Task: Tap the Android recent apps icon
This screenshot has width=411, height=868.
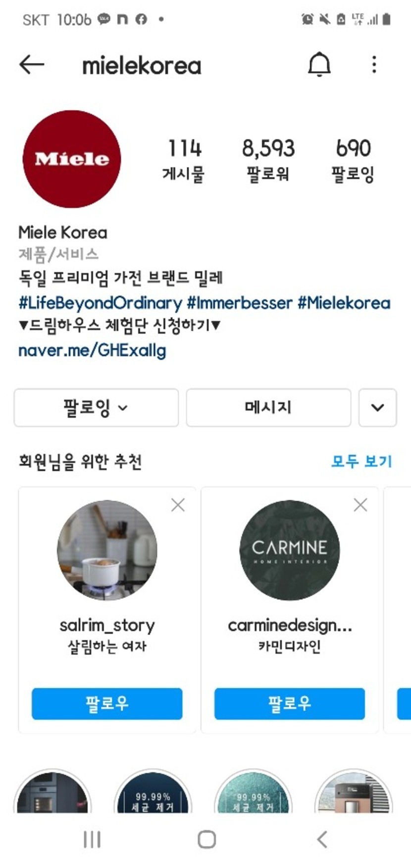Action: pyautogui.click(x=92, y=839)
